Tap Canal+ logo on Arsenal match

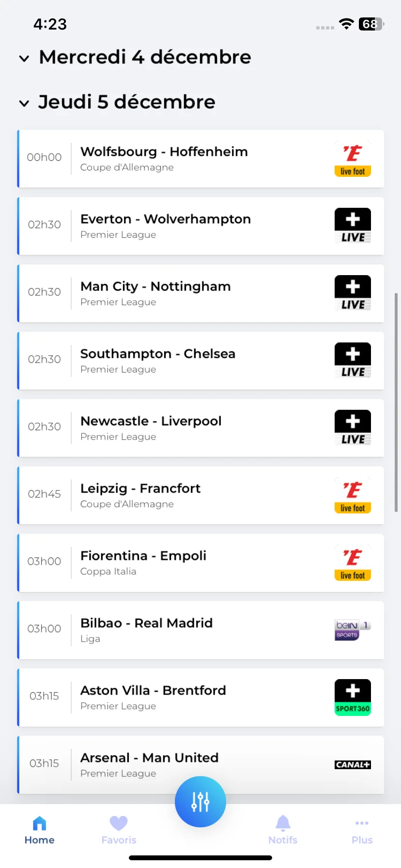point(353,765)
